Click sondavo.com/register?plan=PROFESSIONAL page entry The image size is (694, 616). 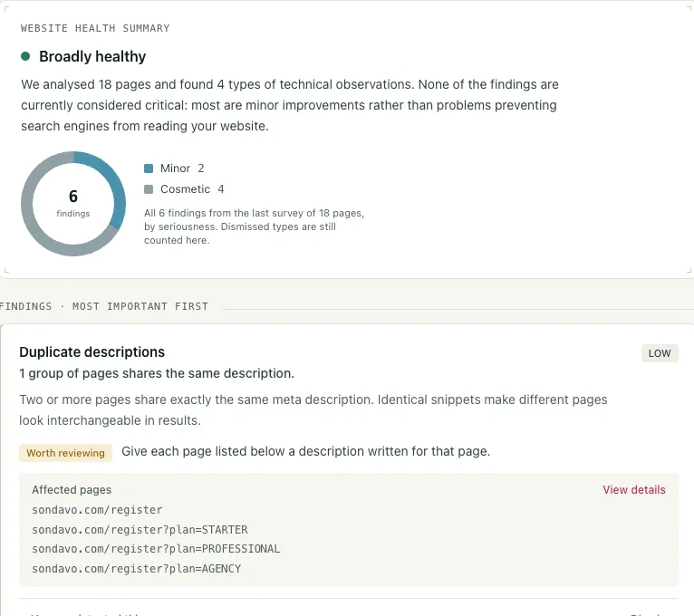(156, 549)
